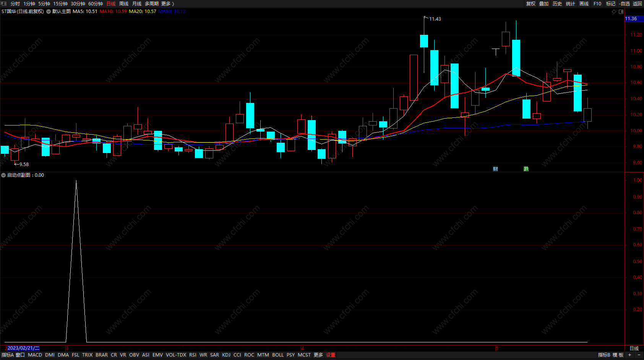This screenshot has width=644, height=360.
Task: Apply the ASI indicator
Action: point(146,355)
